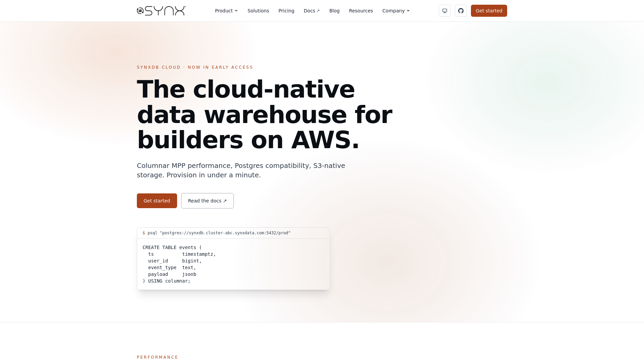Click the "user_id bigint," code line
The height and width of the screenshot is (362, 644).
click(x=175, y=261)
